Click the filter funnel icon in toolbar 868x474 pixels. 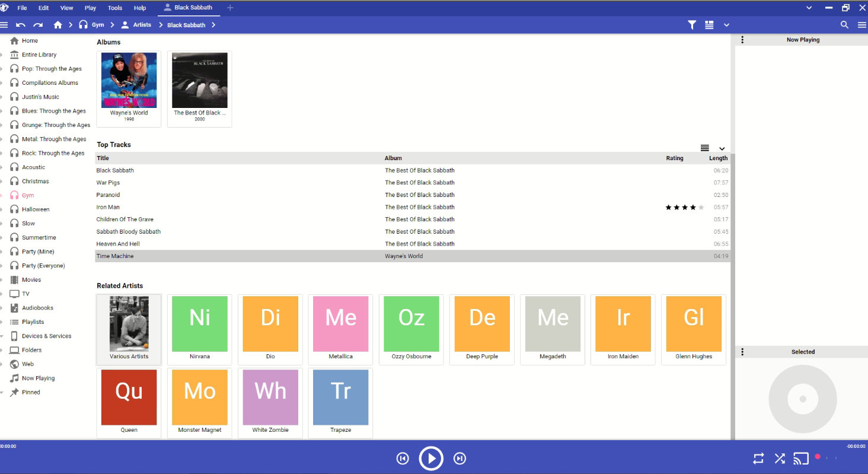pos(691,25)
